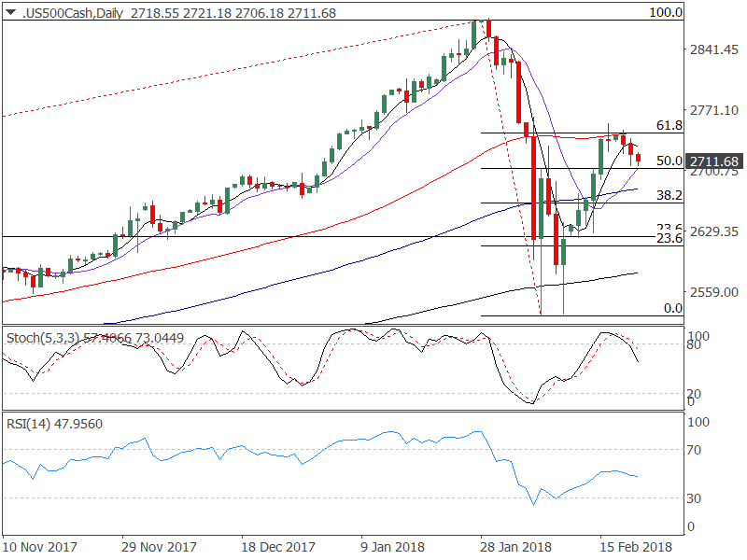Click the last red candle on the chart

coord(639,159)
